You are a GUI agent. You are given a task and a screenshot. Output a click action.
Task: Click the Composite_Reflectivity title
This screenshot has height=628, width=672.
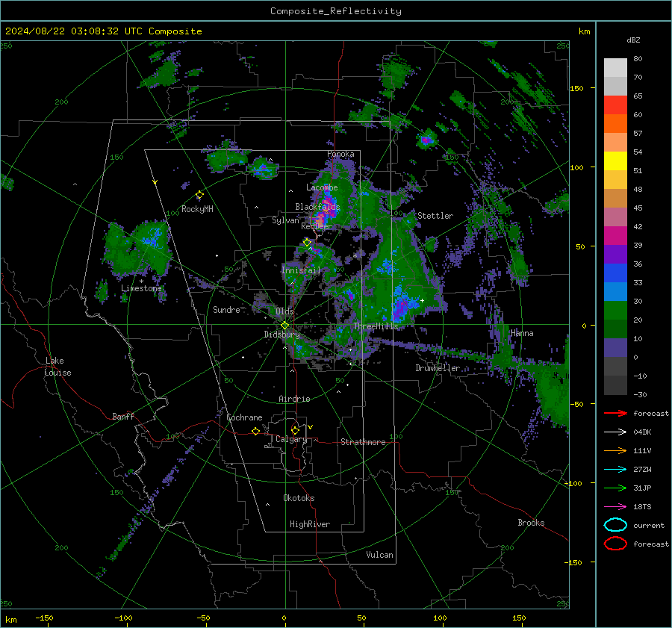(336, 11)
